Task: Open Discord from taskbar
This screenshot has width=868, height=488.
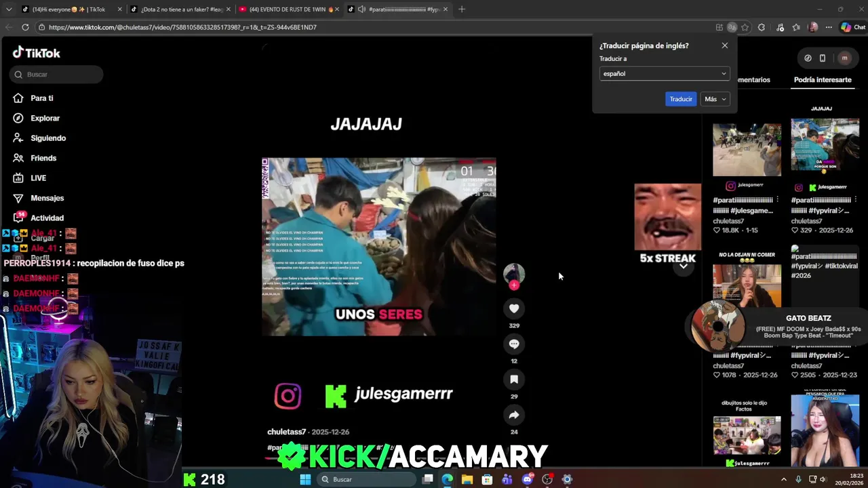Action: pyautogui.click(x=528, y=479)
